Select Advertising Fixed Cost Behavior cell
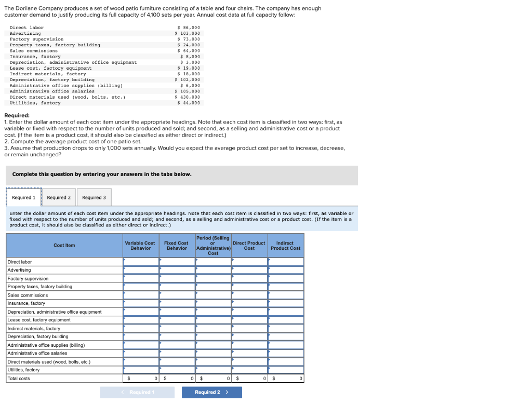532x404 pixels. [177, 270]
